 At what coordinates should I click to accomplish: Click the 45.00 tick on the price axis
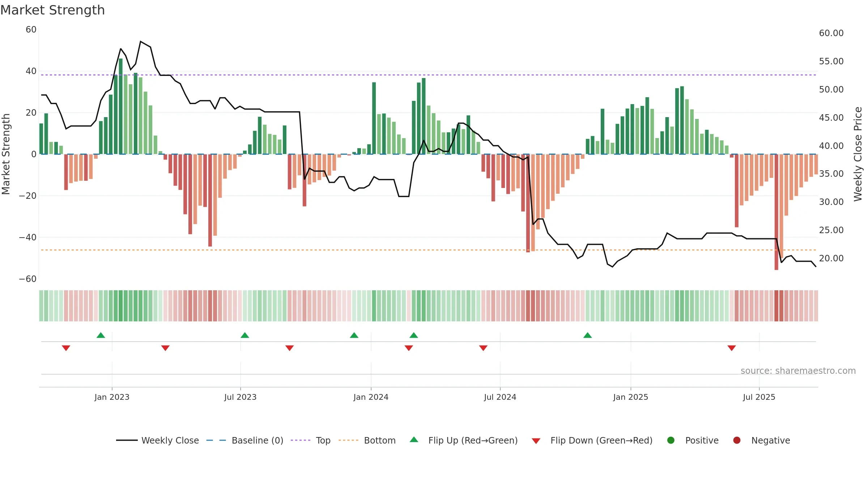(x=831, y=118)
